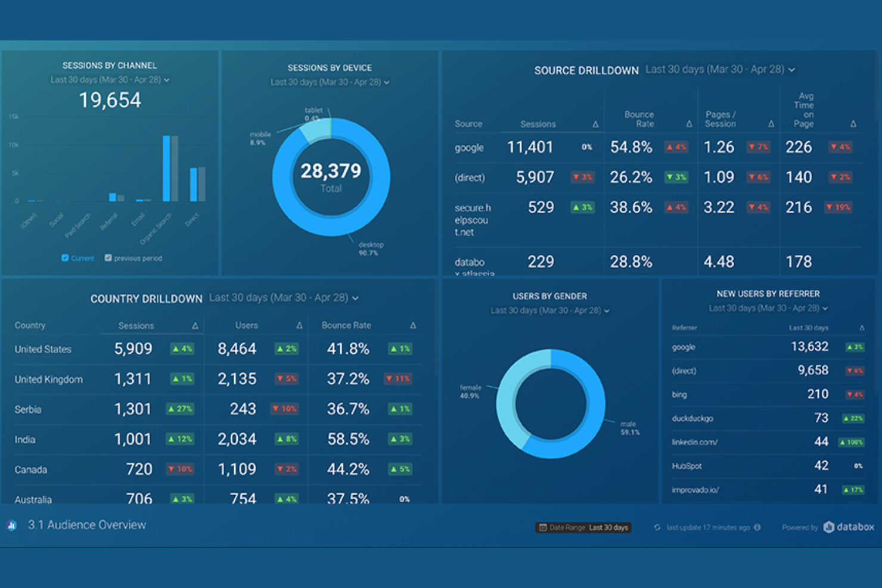Select the '28,379' total in the device donut
This screenshot has height=588, width=882.
tap(331, 172)
